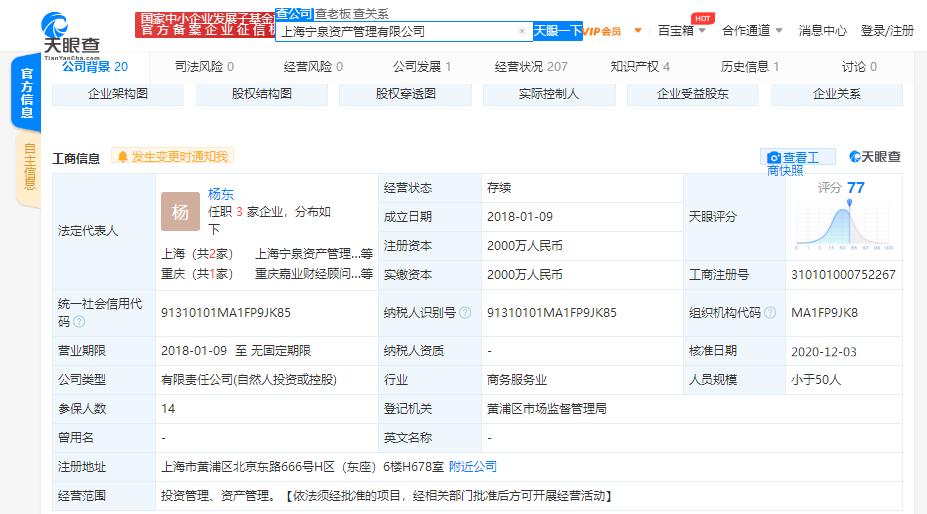Image resolution: width=927 pixels, height=514 pixels.
Task: Expand the 百宝箱 dropdown menu
Action: [x=681, y=31]
